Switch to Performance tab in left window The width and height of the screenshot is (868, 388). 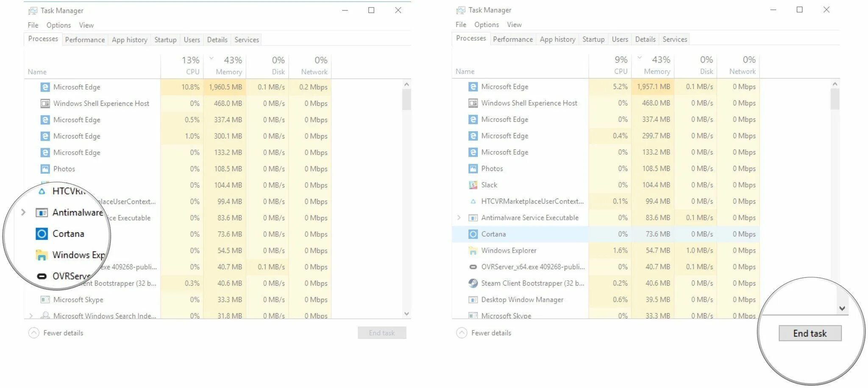click(85, 40)
